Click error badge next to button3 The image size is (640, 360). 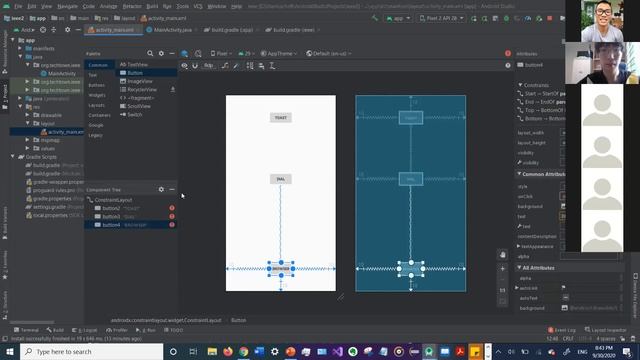click(x=172, y=216)
